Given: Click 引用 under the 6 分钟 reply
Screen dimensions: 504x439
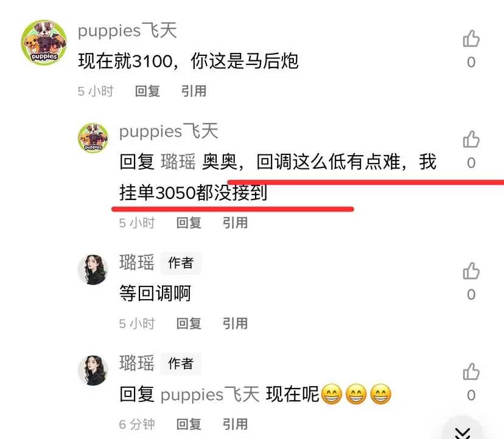Looking at the screenshot, I should point(236,424).
